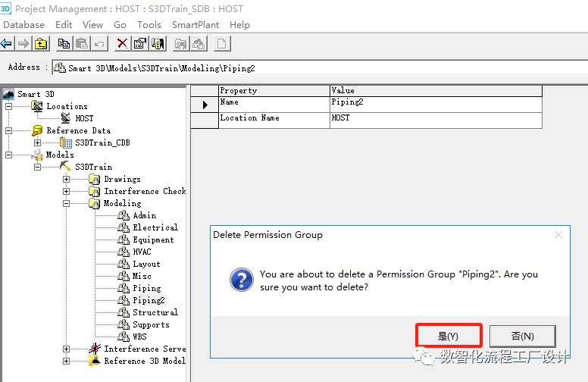Open the Tools menu
This screenshot has width=588, height=382.
click(x=149, y=25)
